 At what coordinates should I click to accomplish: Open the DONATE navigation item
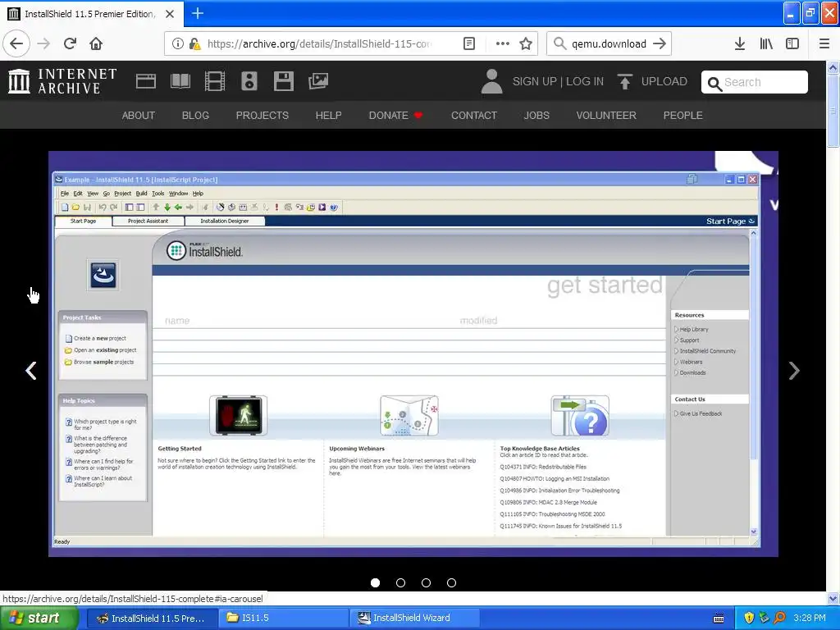[395, 115]
